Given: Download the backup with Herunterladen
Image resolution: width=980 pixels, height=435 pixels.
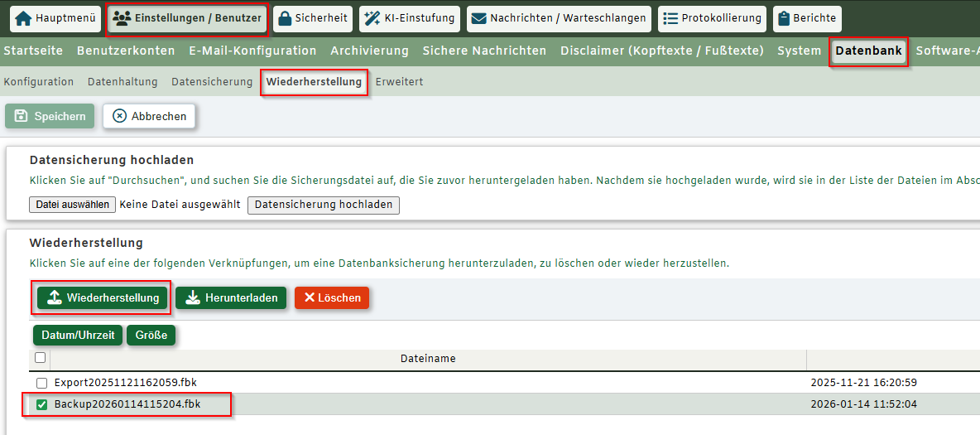Looking at the screenshot, I should (x=231, y=298).
